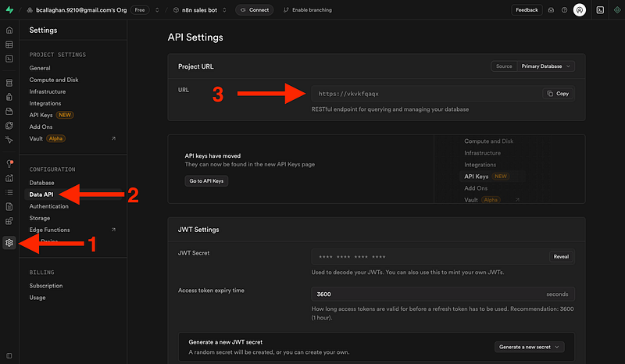This screenshot has height=364, width=625.
Task: Open the Table Editor sidebar icon
Action: tap(9, 44)
